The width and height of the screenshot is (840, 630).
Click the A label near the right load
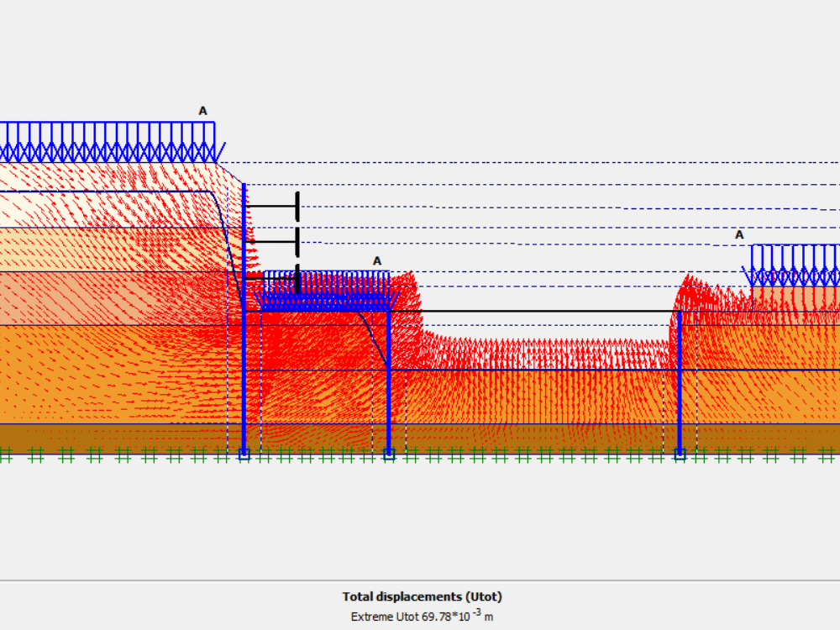click(x=739, y=234)
